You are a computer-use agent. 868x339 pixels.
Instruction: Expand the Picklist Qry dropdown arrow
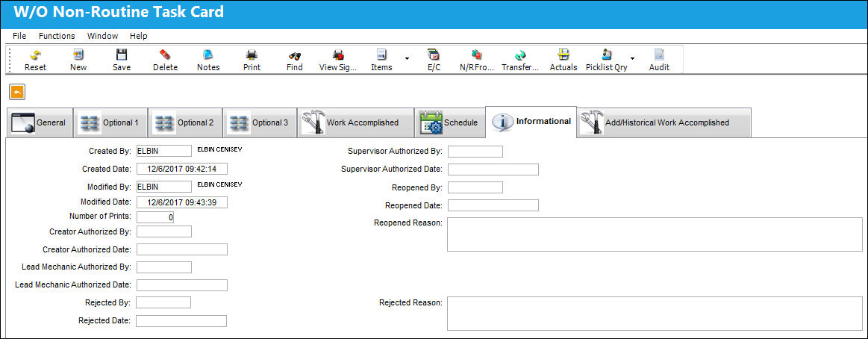(x=633, y=57)
